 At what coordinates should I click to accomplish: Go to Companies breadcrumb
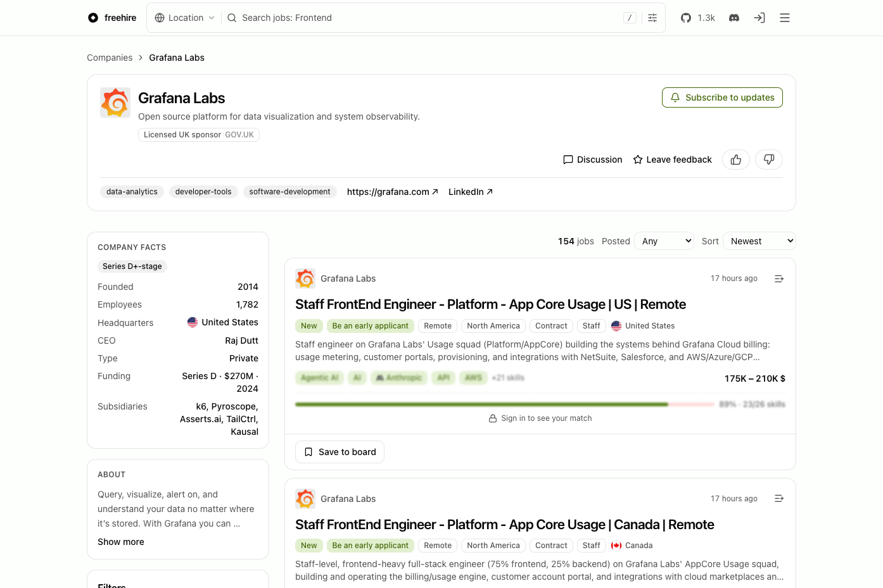tap(110, 58)
